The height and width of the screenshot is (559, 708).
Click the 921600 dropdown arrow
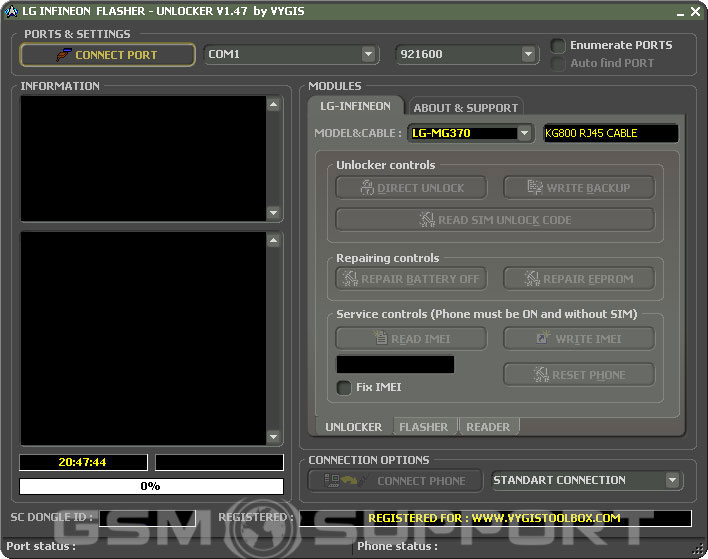528,54
